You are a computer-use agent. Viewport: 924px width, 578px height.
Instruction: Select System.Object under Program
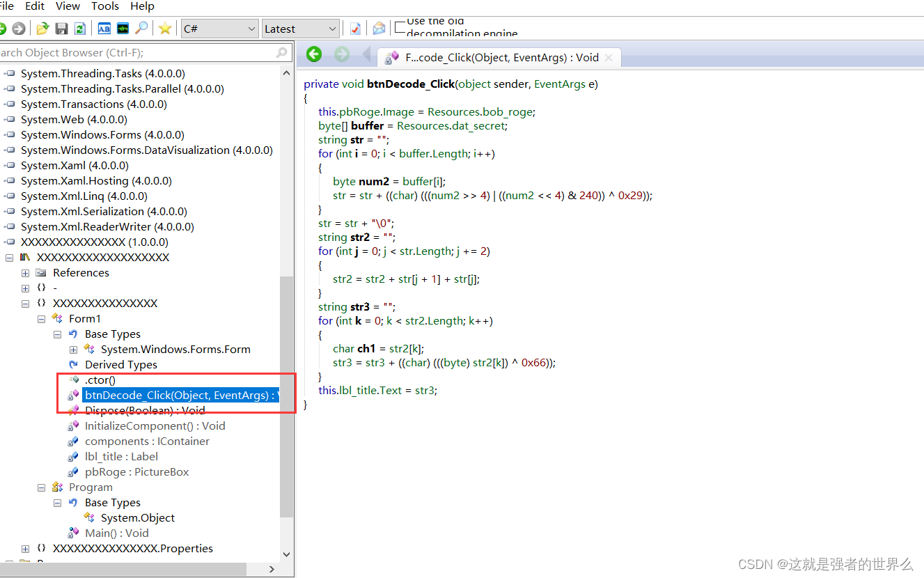(138, 518)
